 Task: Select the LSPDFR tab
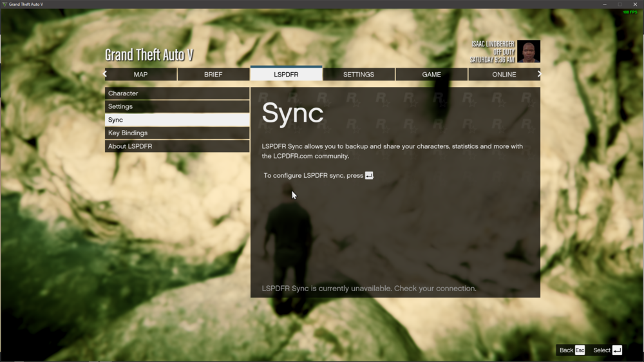point(287,74)
